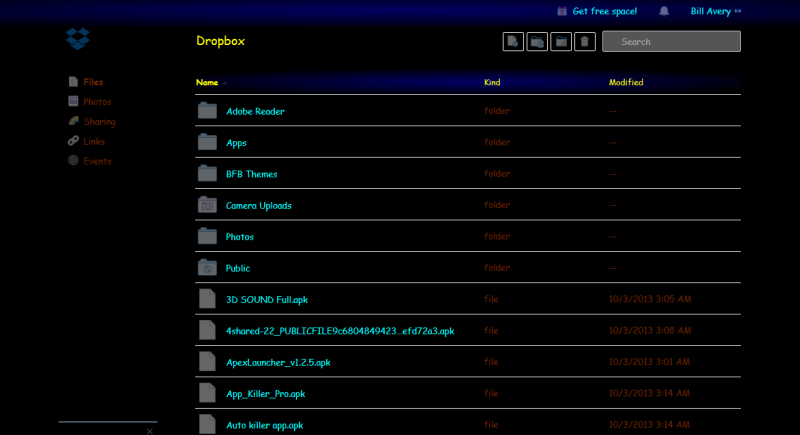Open Auto killer app.apk file name
Viewport: 800px width, 435px height.
264,425
